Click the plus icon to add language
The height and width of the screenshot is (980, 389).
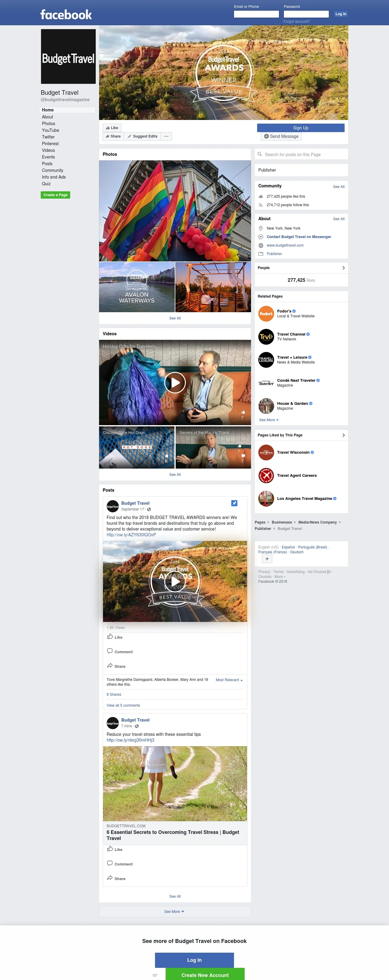click(267, 559)
